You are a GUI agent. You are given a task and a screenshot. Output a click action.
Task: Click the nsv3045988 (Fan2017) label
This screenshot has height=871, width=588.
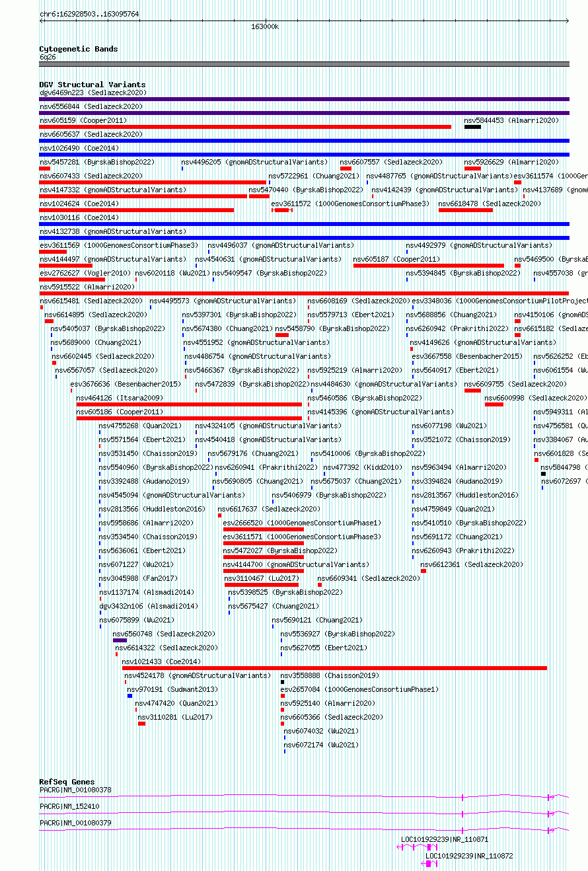pyautogui.click(x=139, y=578)
